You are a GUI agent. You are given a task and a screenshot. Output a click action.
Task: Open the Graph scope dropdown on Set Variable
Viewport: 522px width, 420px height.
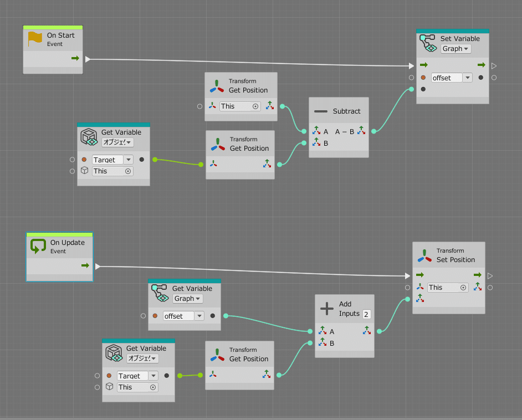[x=456, y=49]
